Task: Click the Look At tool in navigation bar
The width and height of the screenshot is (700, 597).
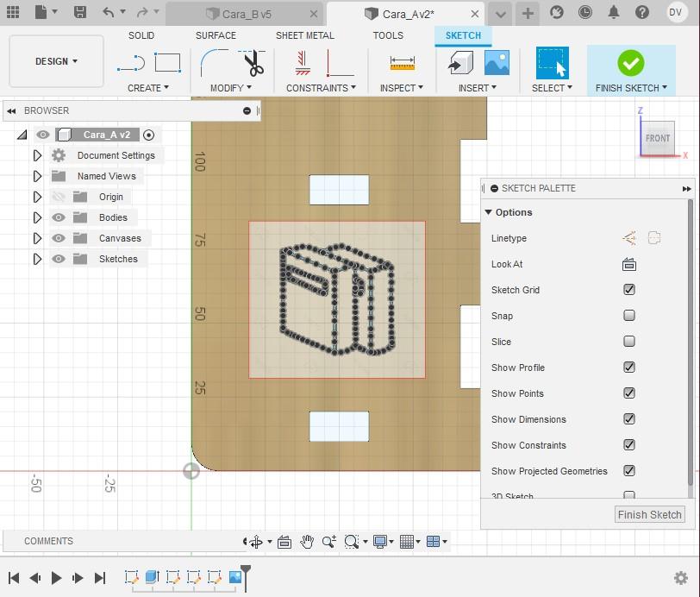Action: [284, 542]
